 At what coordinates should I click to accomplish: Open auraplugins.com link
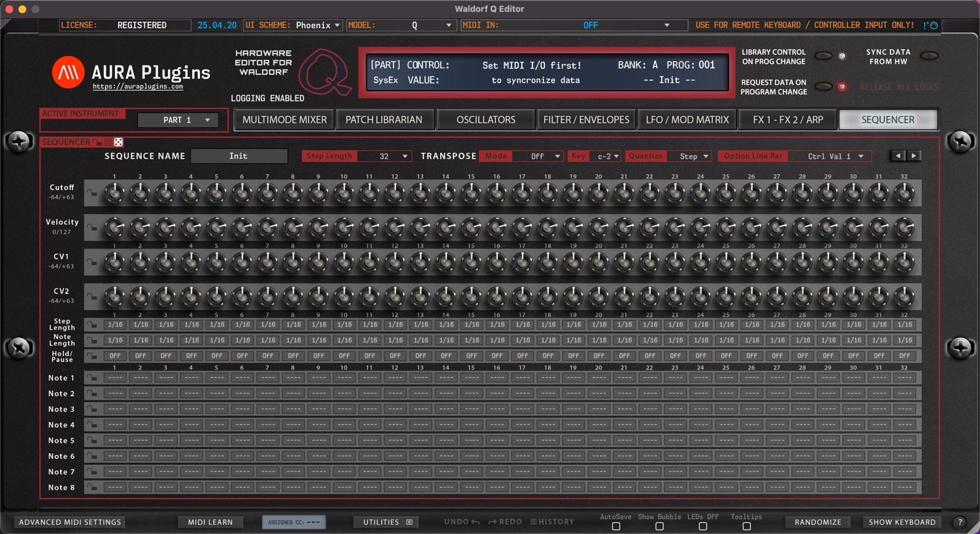pyautogui.click(x=138, y=86)
